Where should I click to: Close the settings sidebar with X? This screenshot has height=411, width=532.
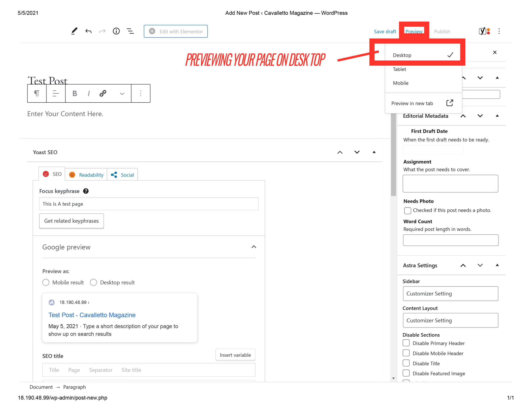point(495,52)
